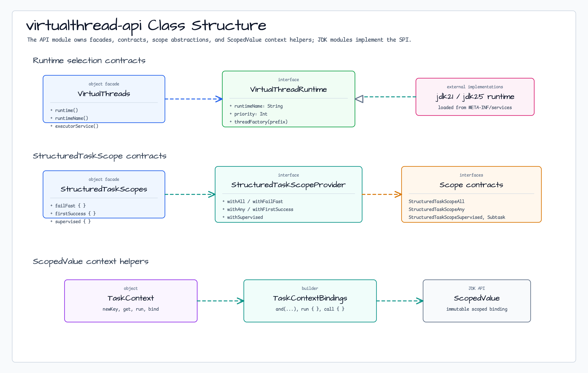Screen dimensions: 588x373
Task: Click the 'external implementations' label
Action: [475, 87]
